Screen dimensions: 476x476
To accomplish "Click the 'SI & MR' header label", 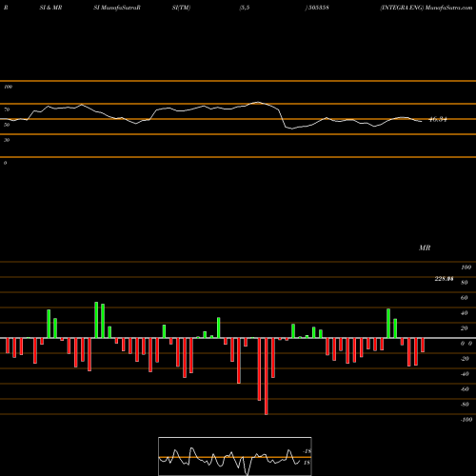I will tap(50, 8).
